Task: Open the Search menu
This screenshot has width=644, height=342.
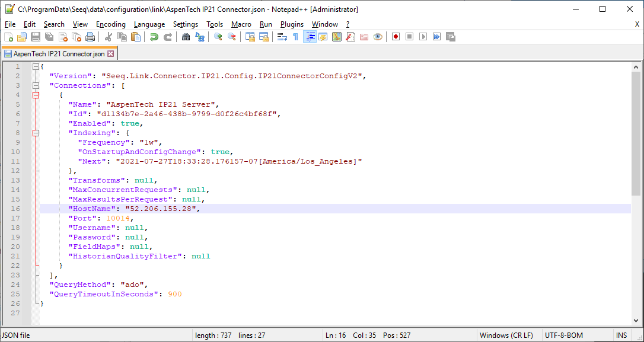Action: tap(54, 24)
